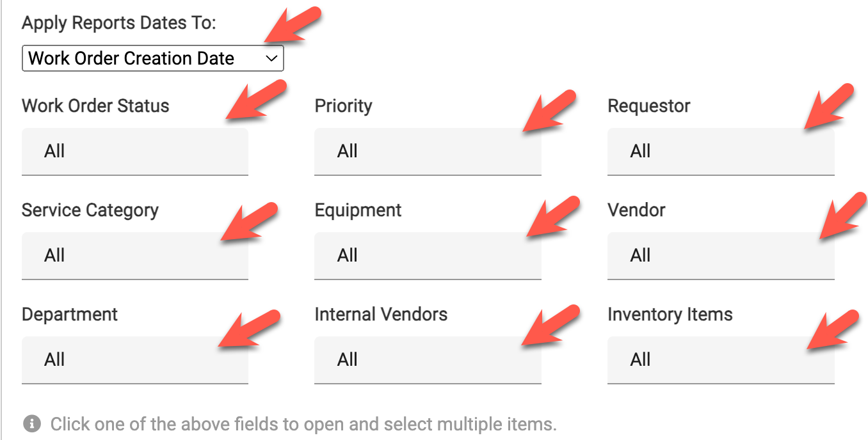Click the Requestor label text
Image resolution: width=868 pixels, height=440 pixels.
point(648,106)
